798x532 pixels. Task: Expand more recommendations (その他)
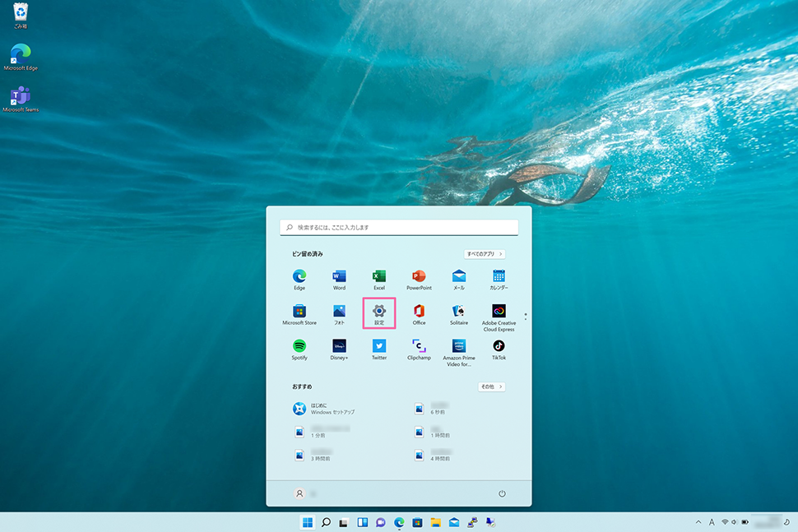(491, 386)
